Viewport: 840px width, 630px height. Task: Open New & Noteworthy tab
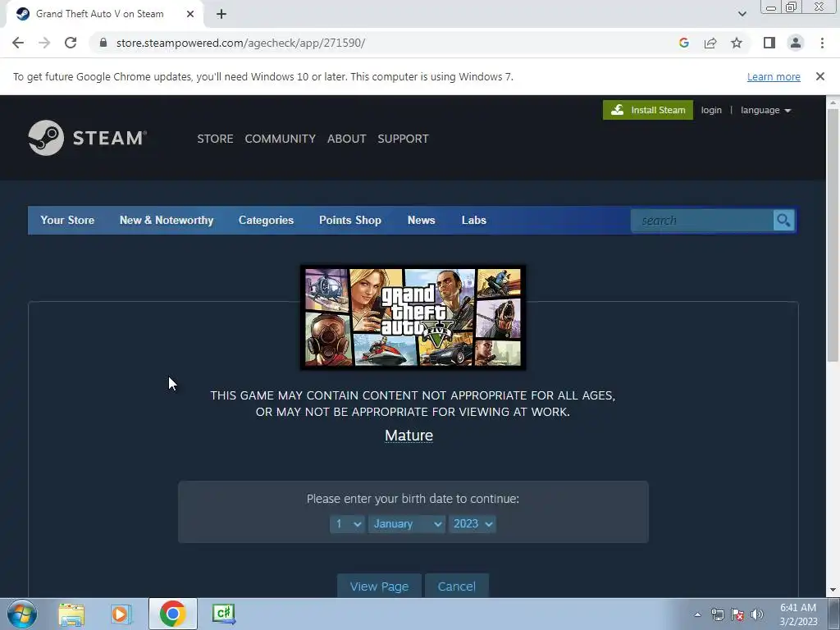point(166,220)
